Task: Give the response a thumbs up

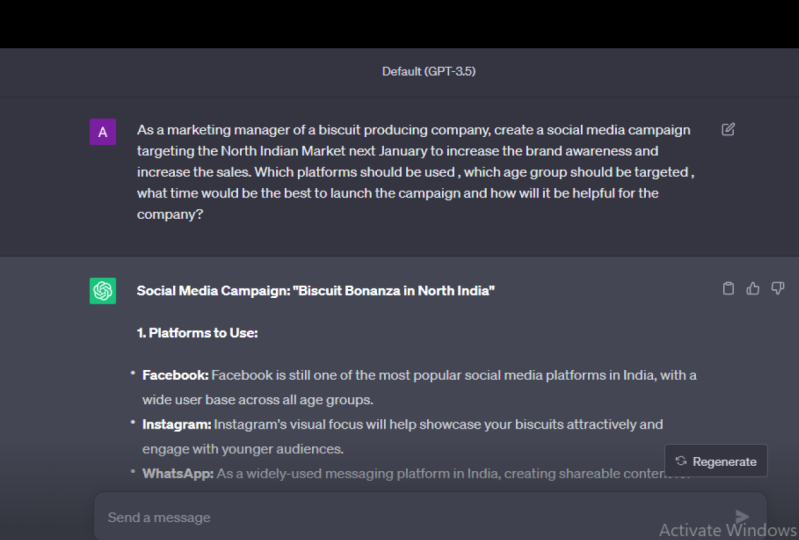Action: tap(753, 288)
